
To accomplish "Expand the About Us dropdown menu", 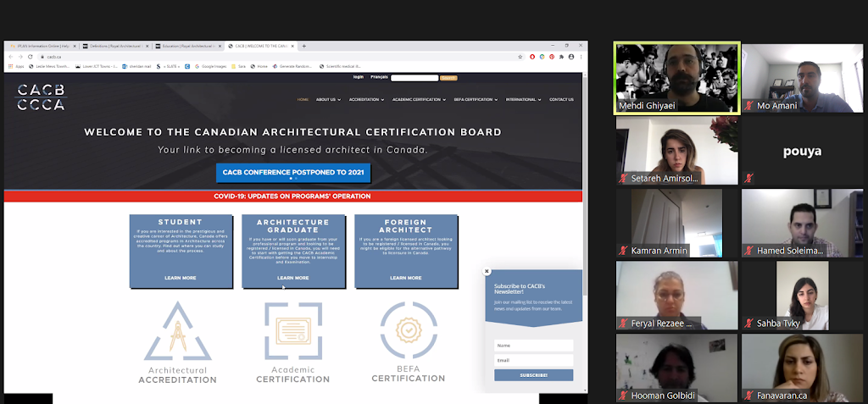I will pyautogui.click(x=328, y=100).
